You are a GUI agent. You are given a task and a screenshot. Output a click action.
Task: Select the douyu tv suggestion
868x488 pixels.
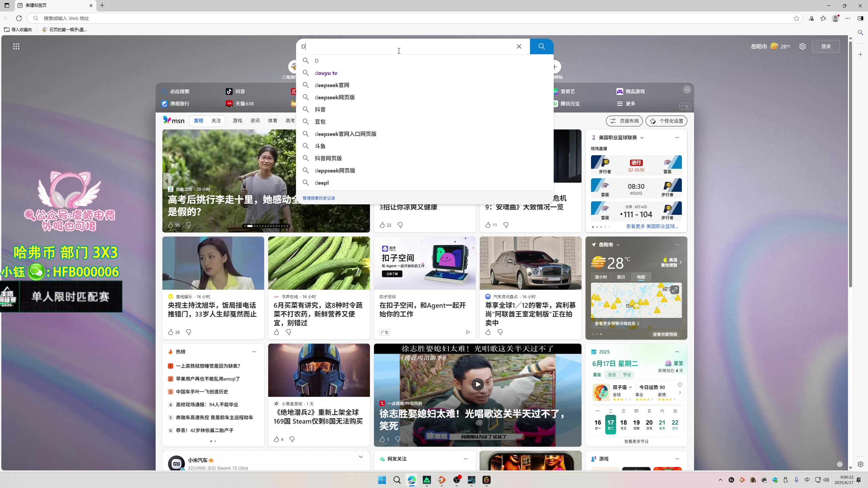pyautogui.click(x=425, y=73)
